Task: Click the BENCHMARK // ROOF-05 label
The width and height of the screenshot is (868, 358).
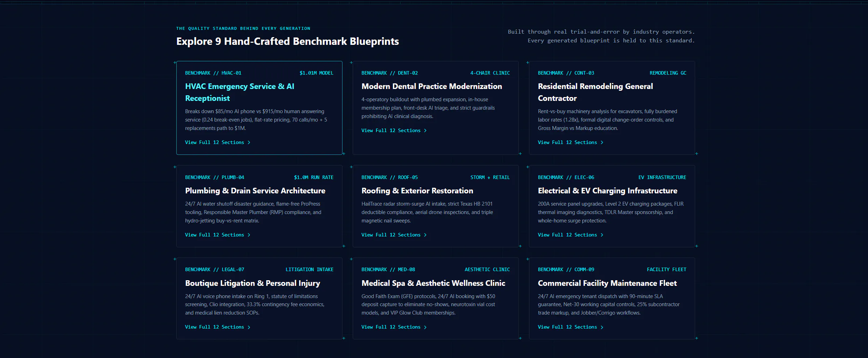Action: click(x=390, y=178)
